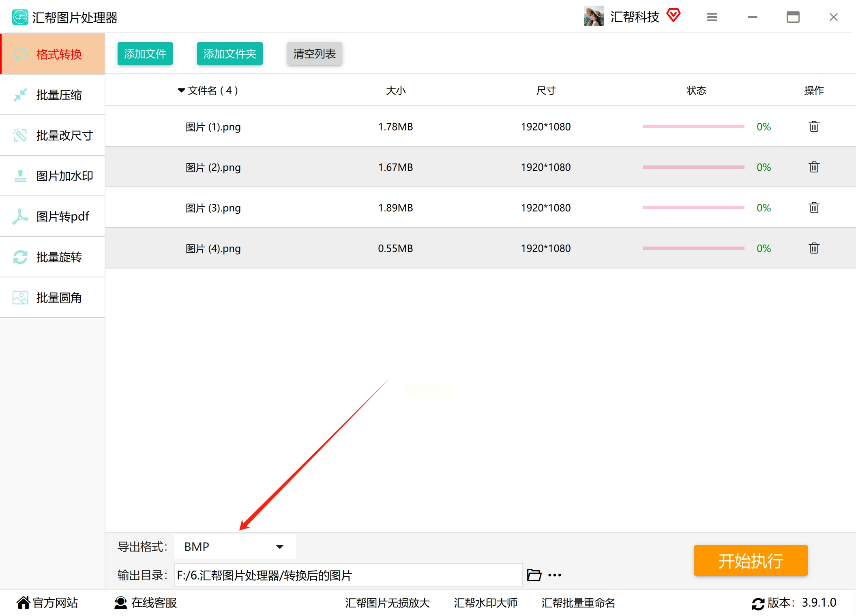Open output folder via folder icon

coord(534,575)
